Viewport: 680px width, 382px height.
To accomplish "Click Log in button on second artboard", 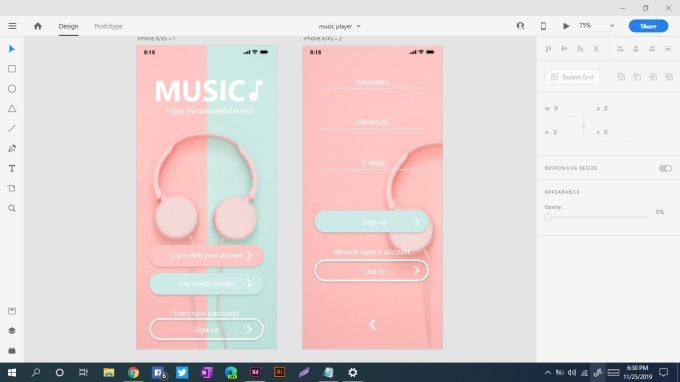I will click(x=372, y=271).
